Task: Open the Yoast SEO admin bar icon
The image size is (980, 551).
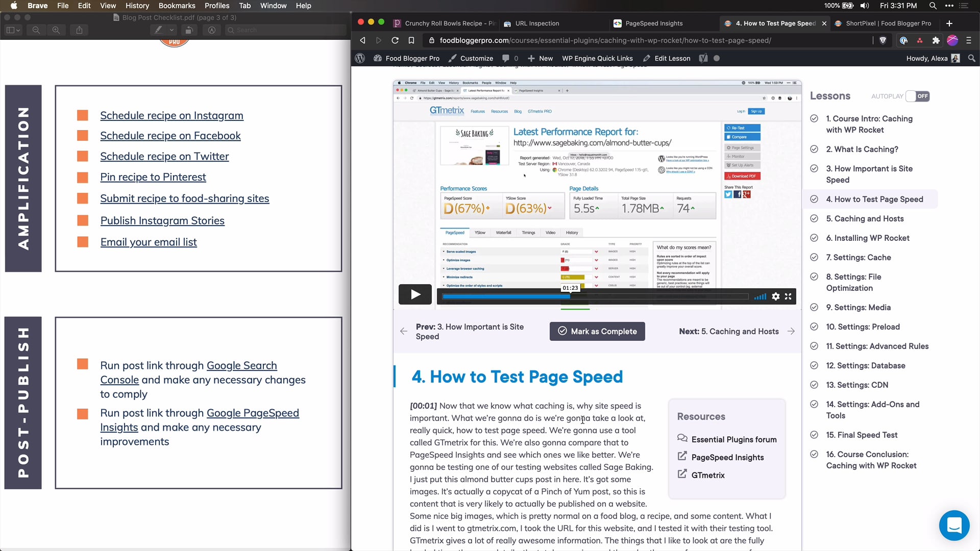Action: coord(703,59)
